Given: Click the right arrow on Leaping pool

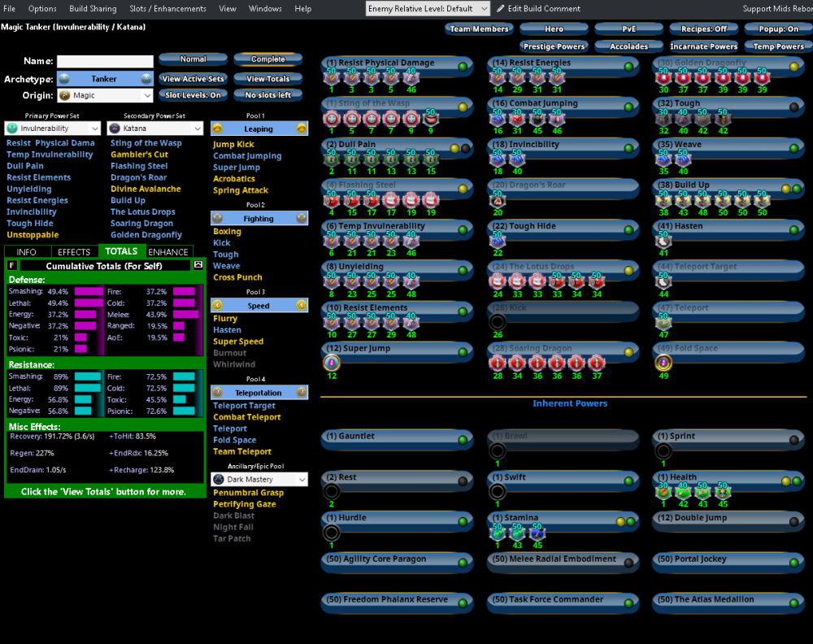Looking at the screenshot, I should (302, 128).
